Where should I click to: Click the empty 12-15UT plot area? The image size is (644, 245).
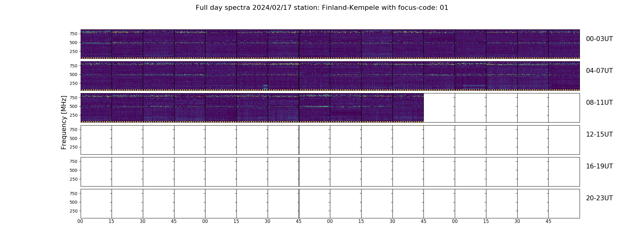[330, 140]
